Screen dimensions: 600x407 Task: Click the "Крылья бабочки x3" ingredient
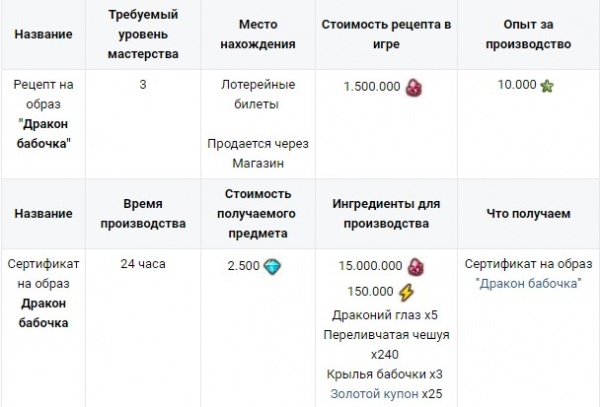385,374
